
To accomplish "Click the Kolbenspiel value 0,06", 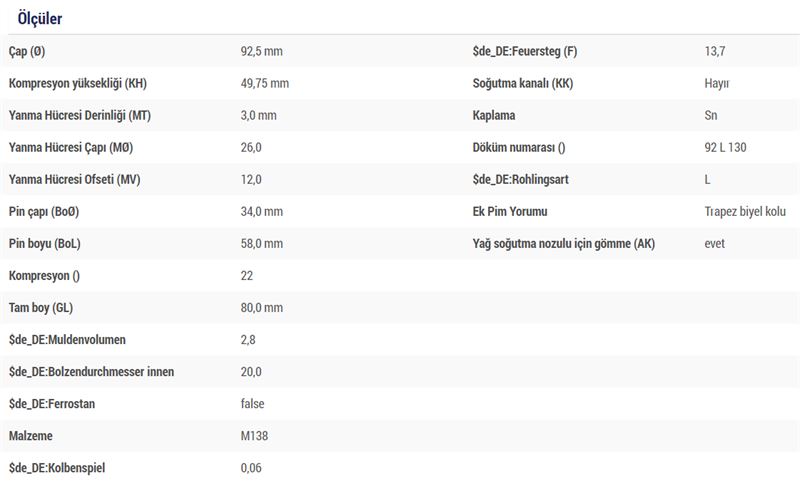I will click(251, 468).
